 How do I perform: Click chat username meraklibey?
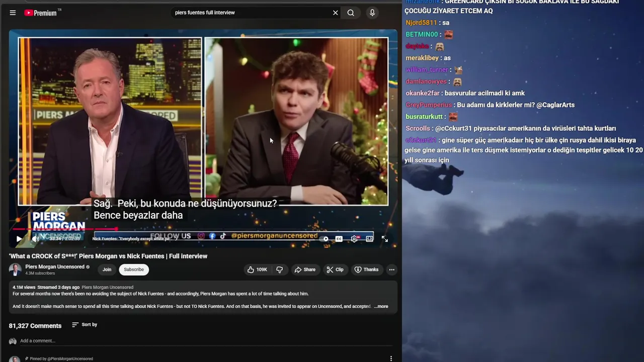tap(422, 58)
